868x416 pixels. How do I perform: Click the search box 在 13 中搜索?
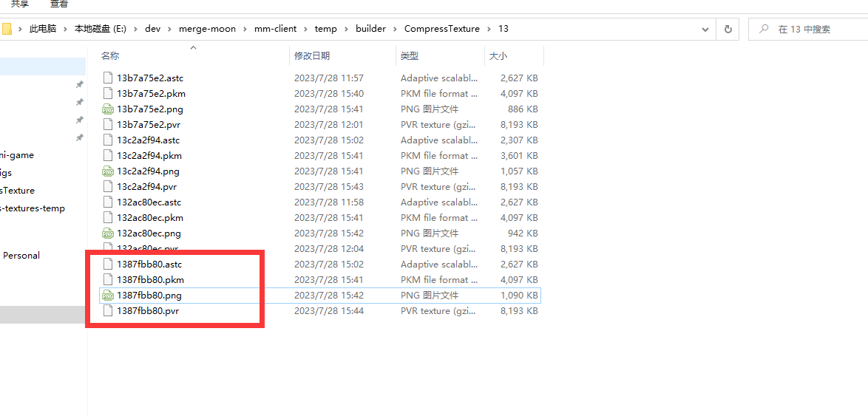(x=808, y=30)
